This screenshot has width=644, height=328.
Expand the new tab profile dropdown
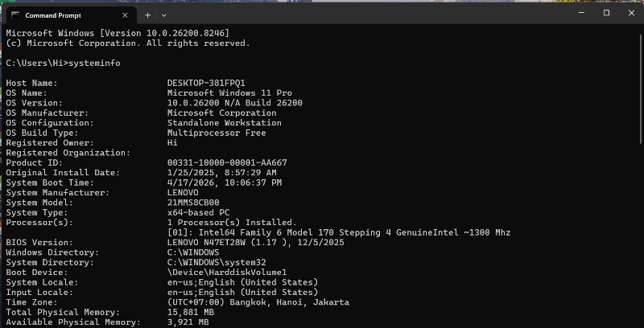point(164,14)
